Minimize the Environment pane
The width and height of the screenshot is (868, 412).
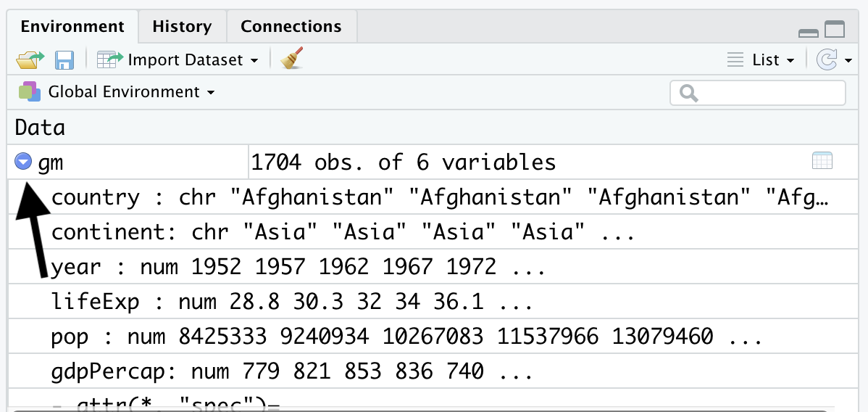[809, 33]
